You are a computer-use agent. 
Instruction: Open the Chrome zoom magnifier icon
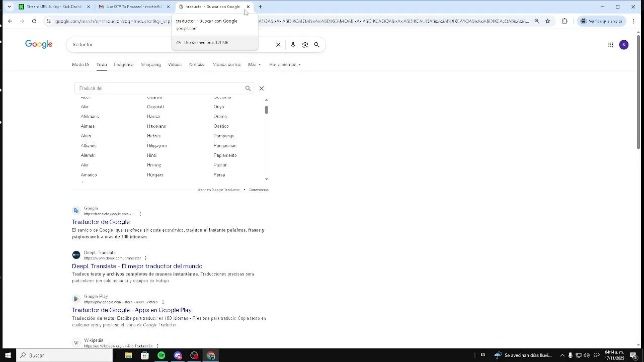tap(537, 21)
